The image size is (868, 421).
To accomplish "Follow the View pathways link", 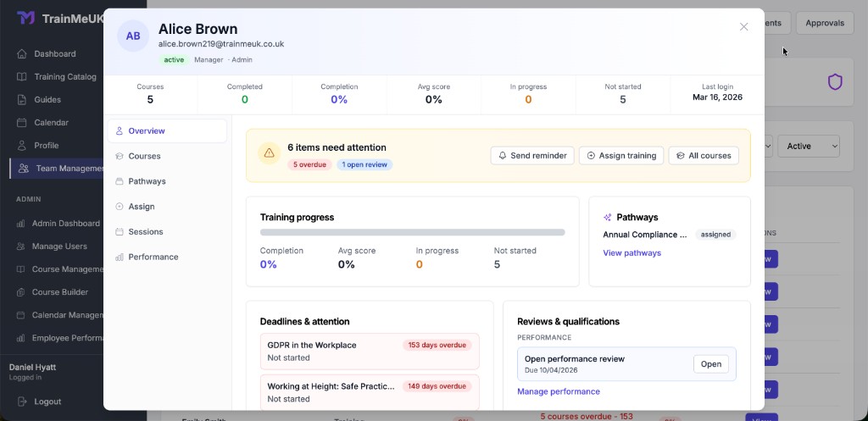I will (x=632, y=252).
